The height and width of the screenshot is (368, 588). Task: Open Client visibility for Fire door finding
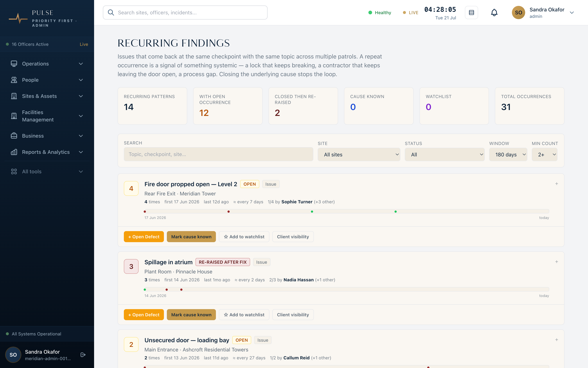293,237
